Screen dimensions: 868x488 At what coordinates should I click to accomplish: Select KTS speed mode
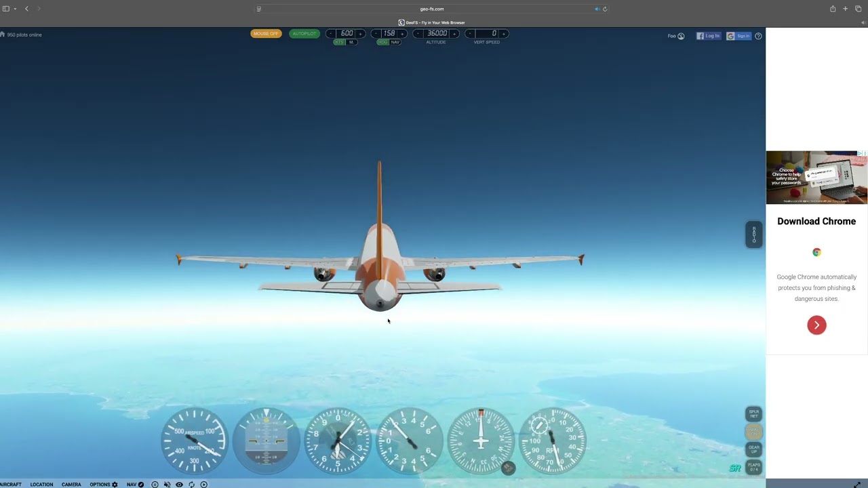[339, 42]
